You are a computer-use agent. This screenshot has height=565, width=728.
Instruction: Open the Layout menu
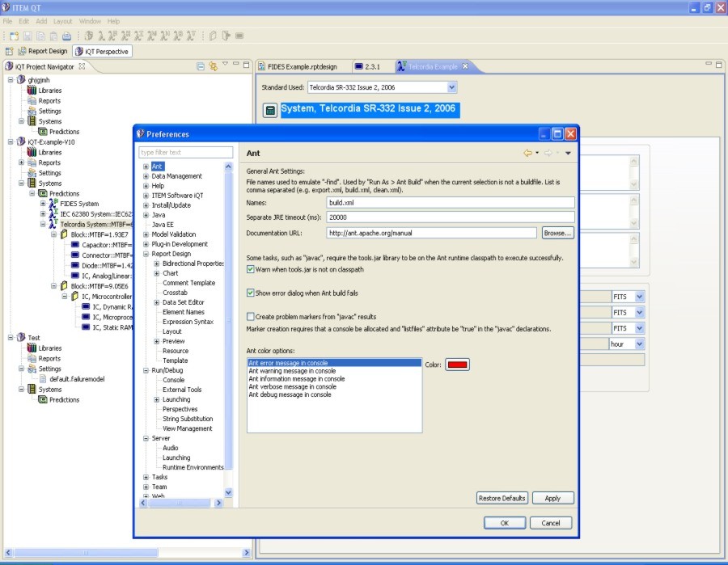tap(62, 21)
